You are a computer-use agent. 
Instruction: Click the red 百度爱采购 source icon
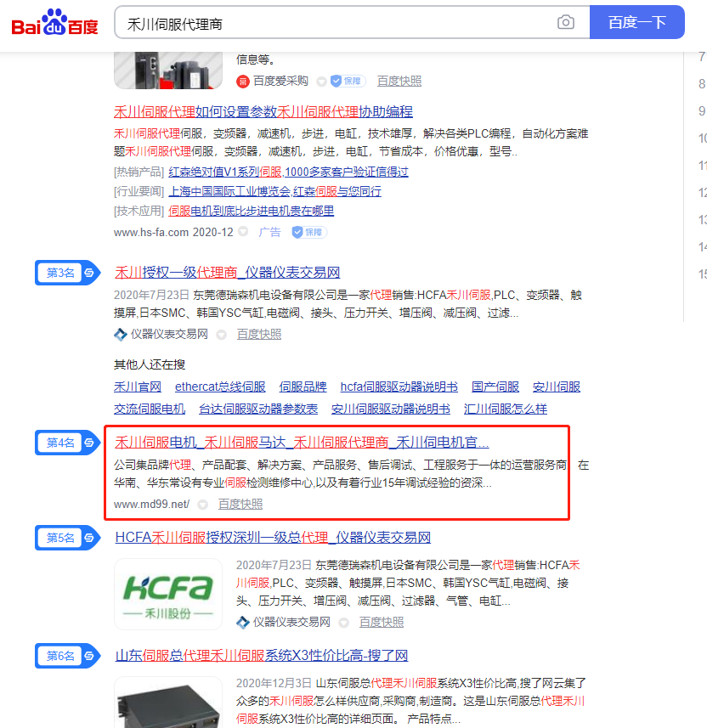click(x=242, y=82)
